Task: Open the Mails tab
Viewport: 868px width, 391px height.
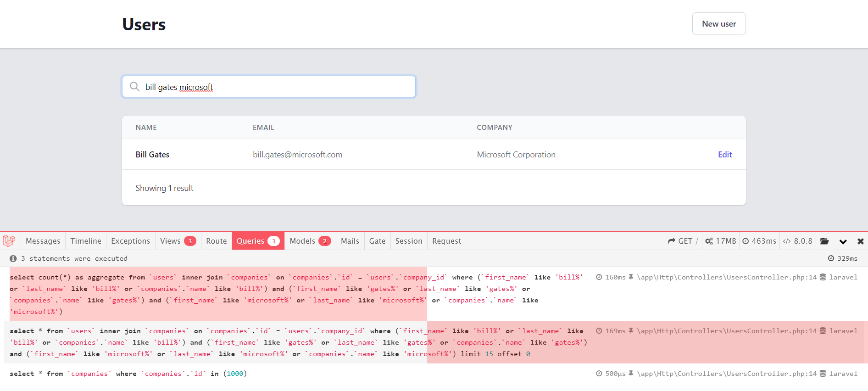Action: point(350,241)
